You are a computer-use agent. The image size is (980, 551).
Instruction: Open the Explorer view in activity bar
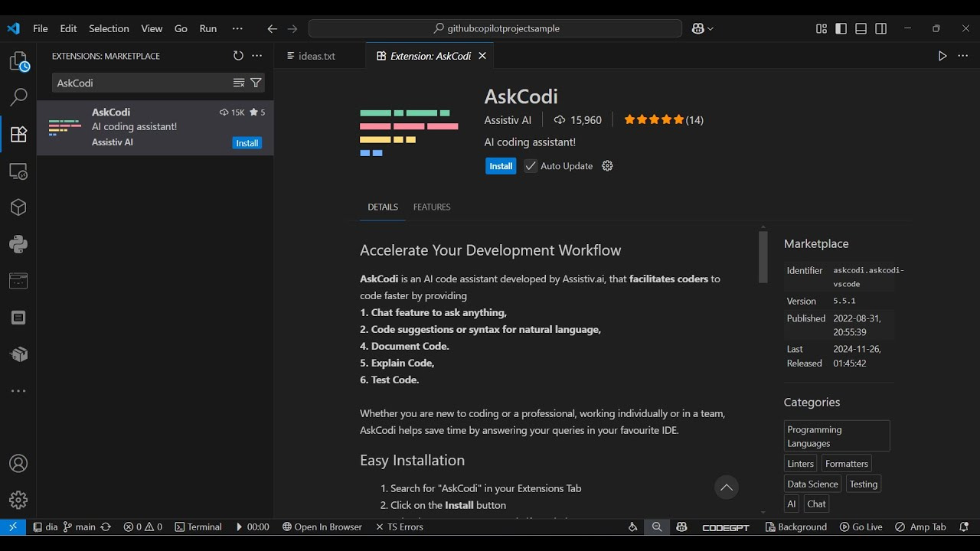(18, 61)
